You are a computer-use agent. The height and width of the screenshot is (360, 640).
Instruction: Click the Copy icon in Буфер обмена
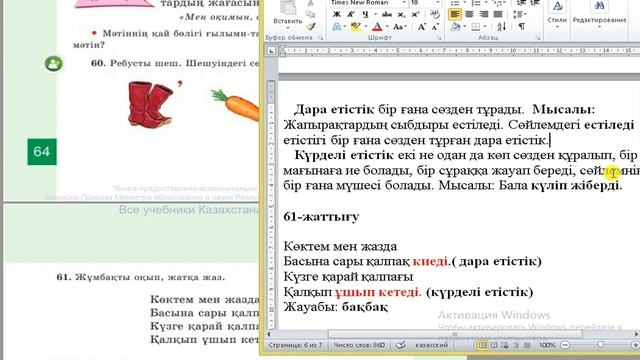[311, 14]
